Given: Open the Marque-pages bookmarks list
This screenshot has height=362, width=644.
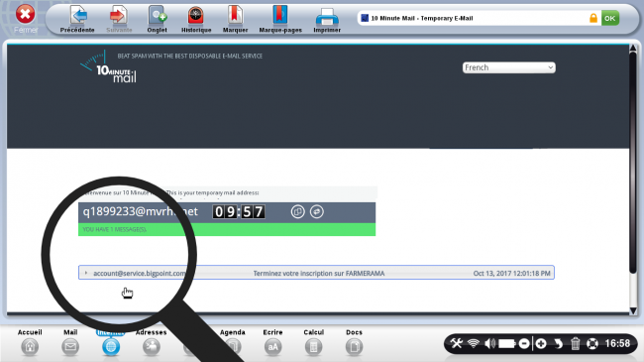Looking at the screenshot, I should pos(280,19).
